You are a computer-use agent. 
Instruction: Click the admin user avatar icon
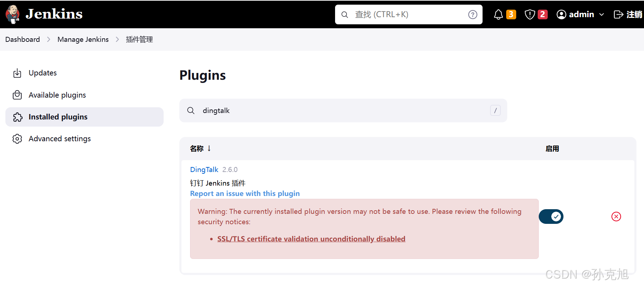[561, 14]
